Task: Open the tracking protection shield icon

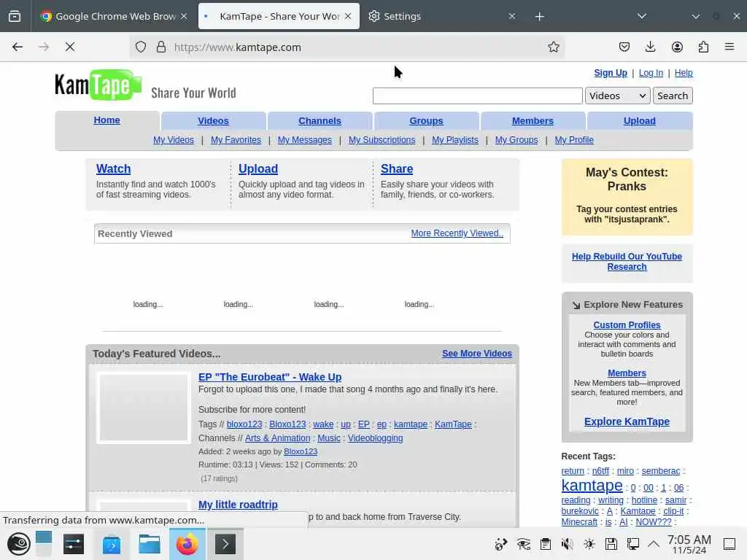Action: 141,47
